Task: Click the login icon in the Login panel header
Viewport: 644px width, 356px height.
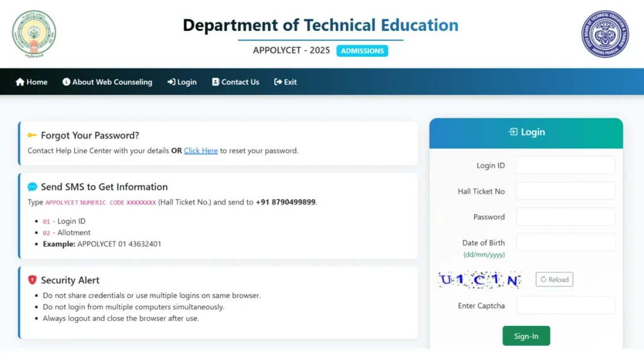Action: (513, 132)
